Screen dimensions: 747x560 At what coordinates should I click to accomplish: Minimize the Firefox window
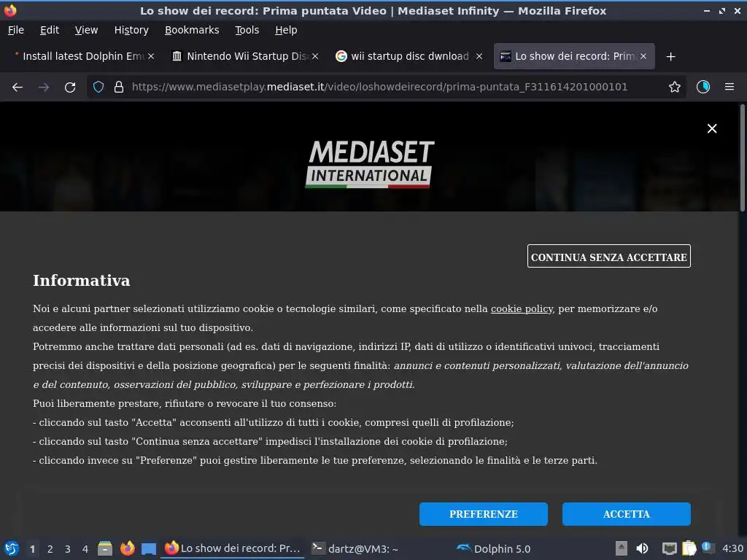[x=706, y=10]
